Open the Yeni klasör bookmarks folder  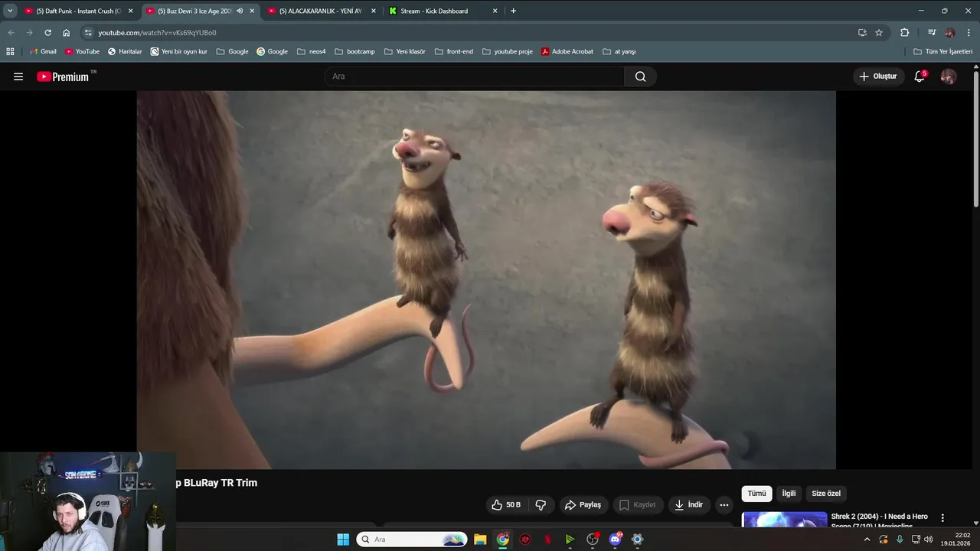[x=404, y=51]
